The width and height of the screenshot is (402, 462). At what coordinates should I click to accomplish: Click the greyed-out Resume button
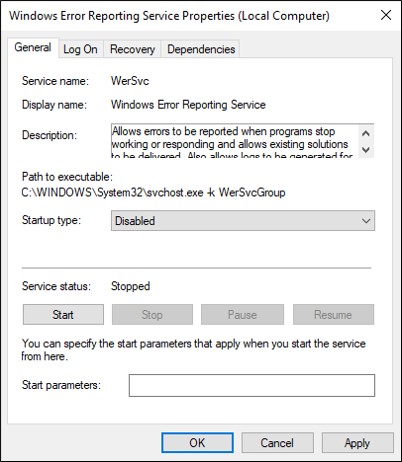(x=333, y=314)
